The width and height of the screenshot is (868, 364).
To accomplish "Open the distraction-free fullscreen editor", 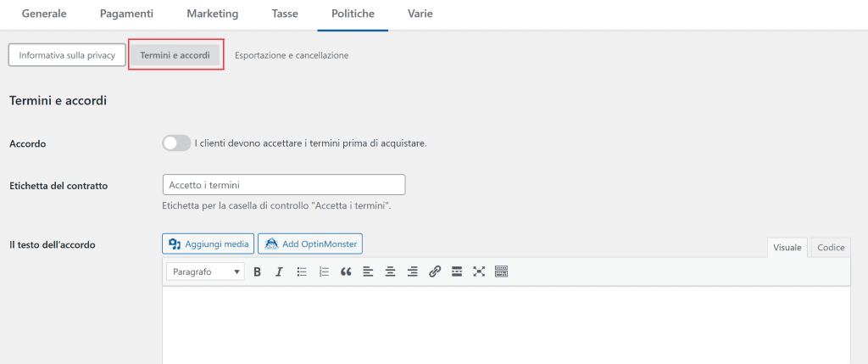I will pyautogui.click(x=479, y=272).
